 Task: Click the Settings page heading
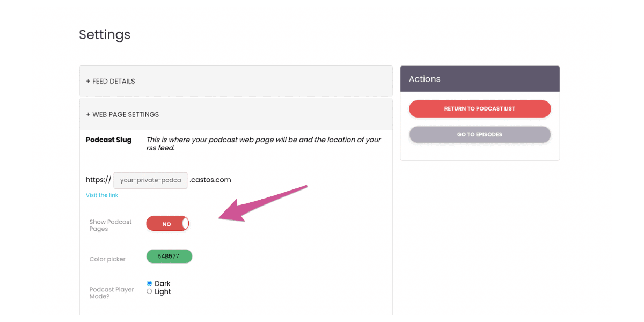coord(105,34)
